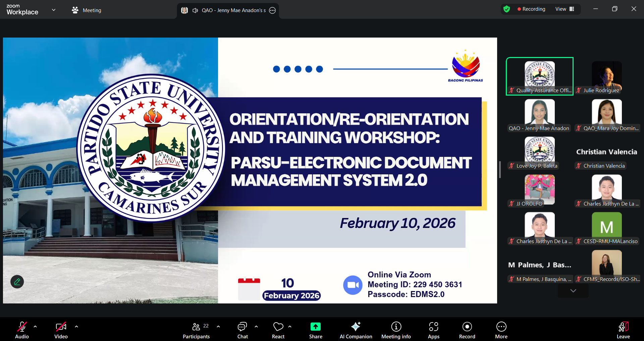The image size is (644, 341).
Task: Open the More options menu in toolbar
Action: coord(501,330)
